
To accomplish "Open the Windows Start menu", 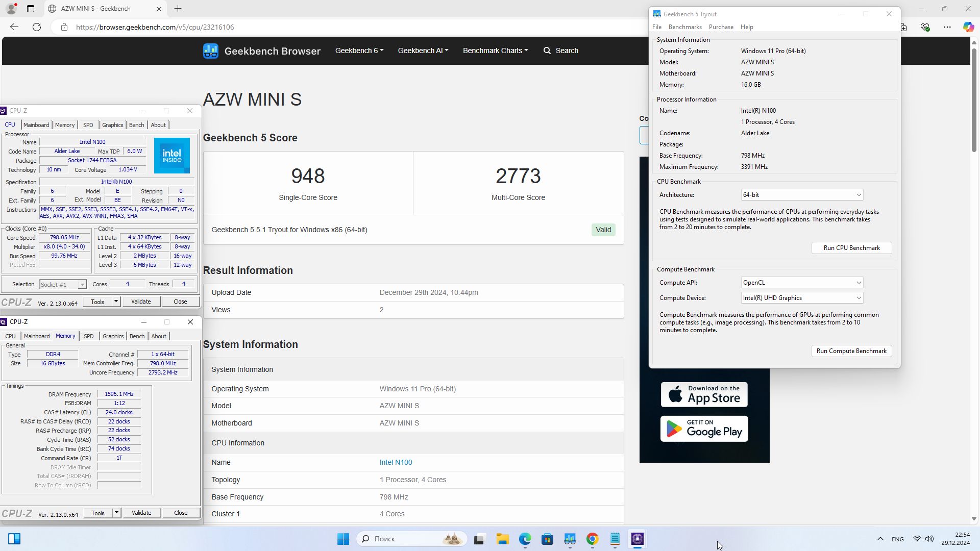I will click(x=343, y=539).
